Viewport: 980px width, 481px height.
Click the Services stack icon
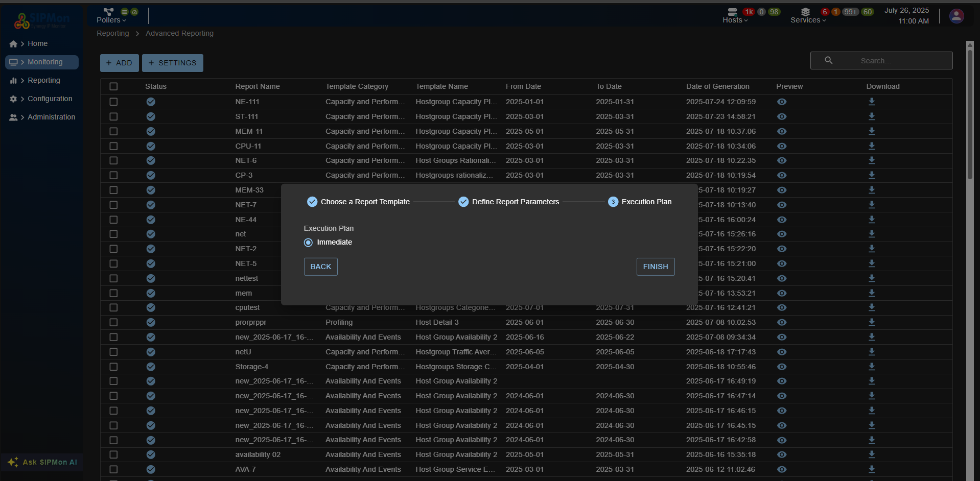point(805,13)
